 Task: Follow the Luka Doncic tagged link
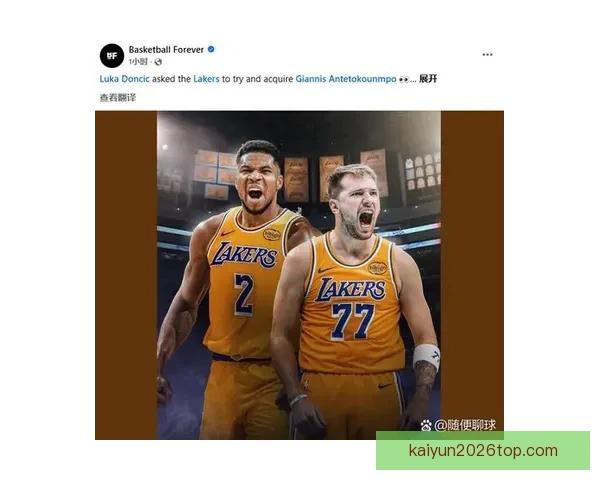click(x=124, y=79)
